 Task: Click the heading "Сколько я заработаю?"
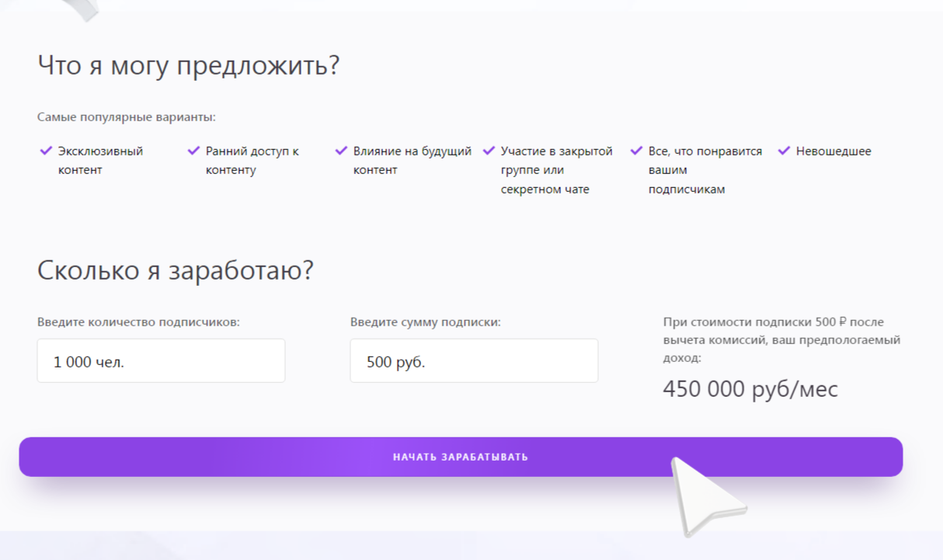pyautogui.click(x=176, y=270)
